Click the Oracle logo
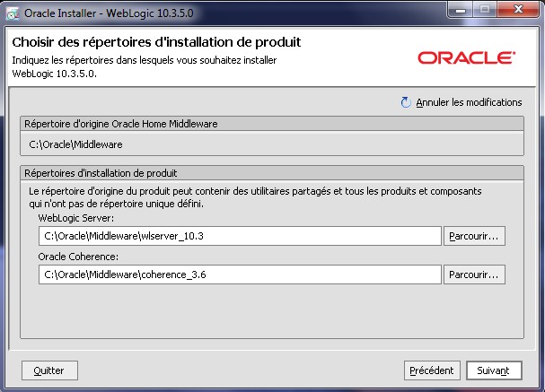Image resolution: width=545 pixels, height=392 pixels. point(467,58)
